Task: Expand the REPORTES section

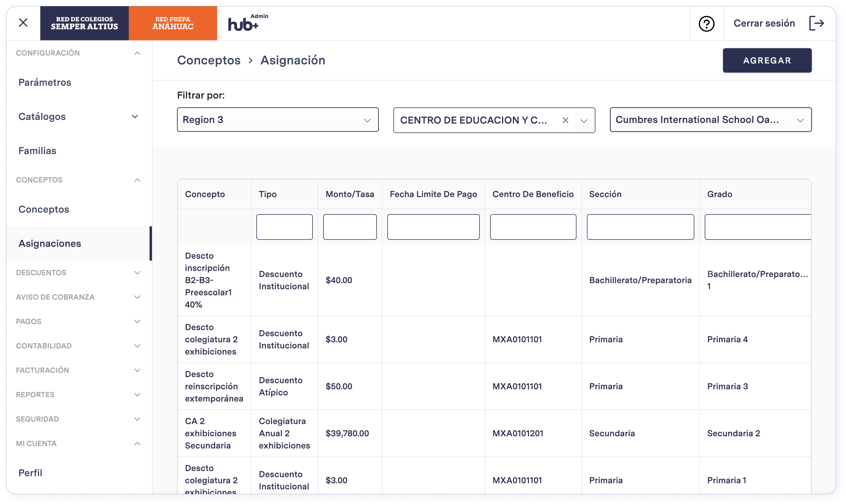Action: (x=78, y=395)
